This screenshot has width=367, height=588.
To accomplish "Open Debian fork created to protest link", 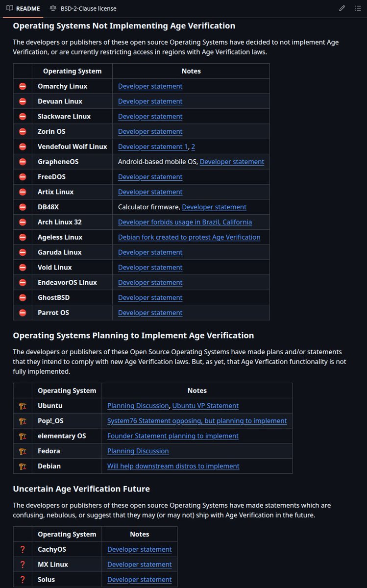I will pos(189,237).
